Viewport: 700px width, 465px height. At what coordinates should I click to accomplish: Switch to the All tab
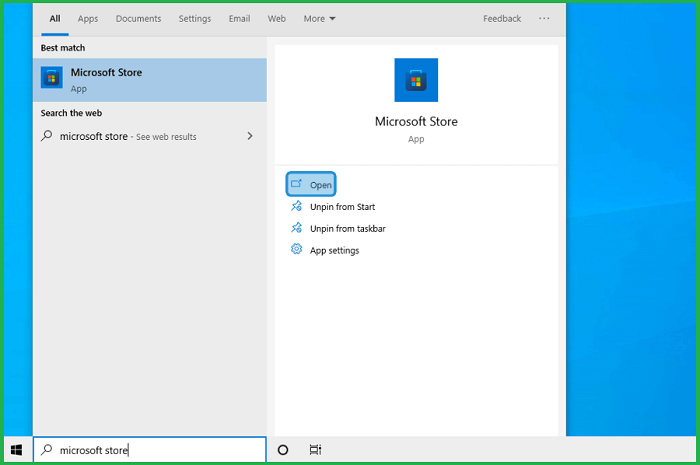point(55,19)
